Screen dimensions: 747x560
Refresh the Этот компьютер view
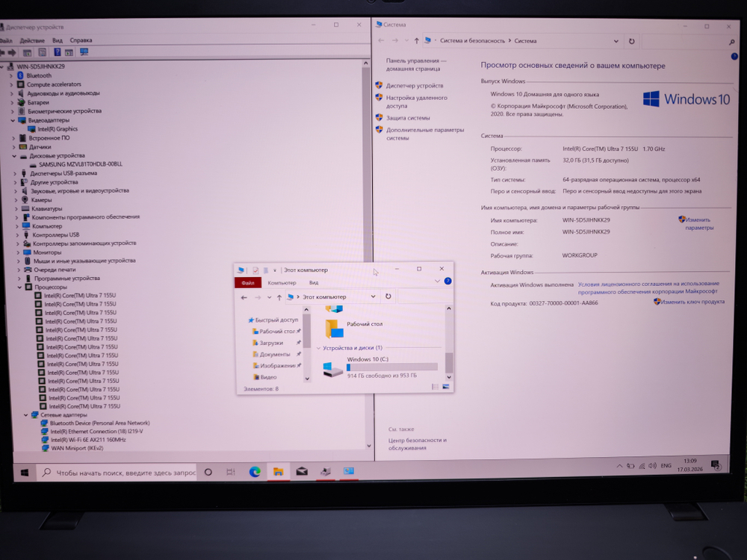(x=388, y=296)
